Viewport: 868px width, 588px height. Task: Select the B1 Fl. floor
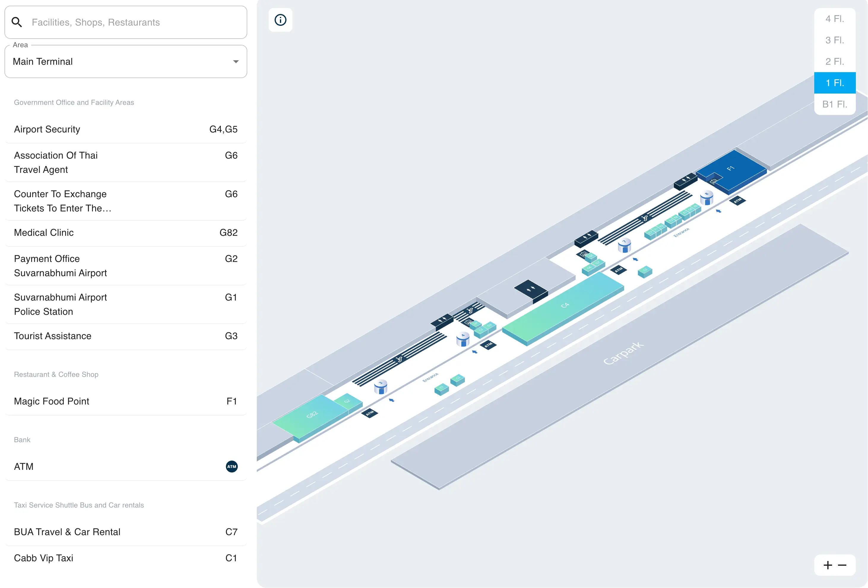coord(835,104)
